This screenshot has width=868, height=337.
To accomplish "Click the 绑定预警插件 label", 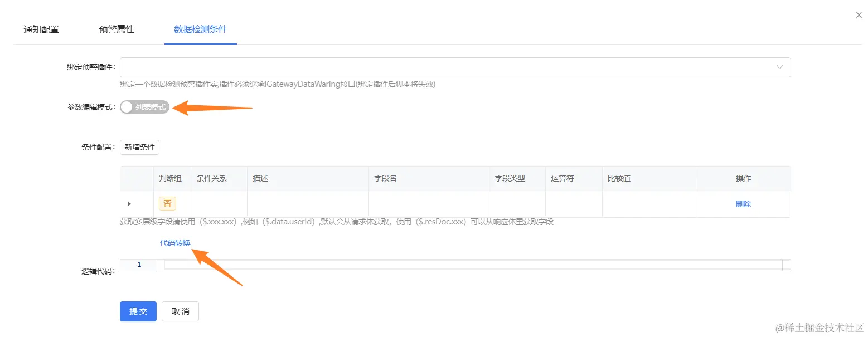I will tap(91, 67).
